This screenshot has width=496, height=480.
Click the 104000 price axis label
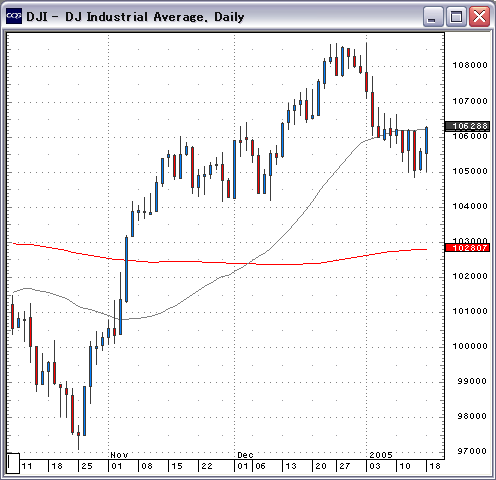tap(470, 206)
